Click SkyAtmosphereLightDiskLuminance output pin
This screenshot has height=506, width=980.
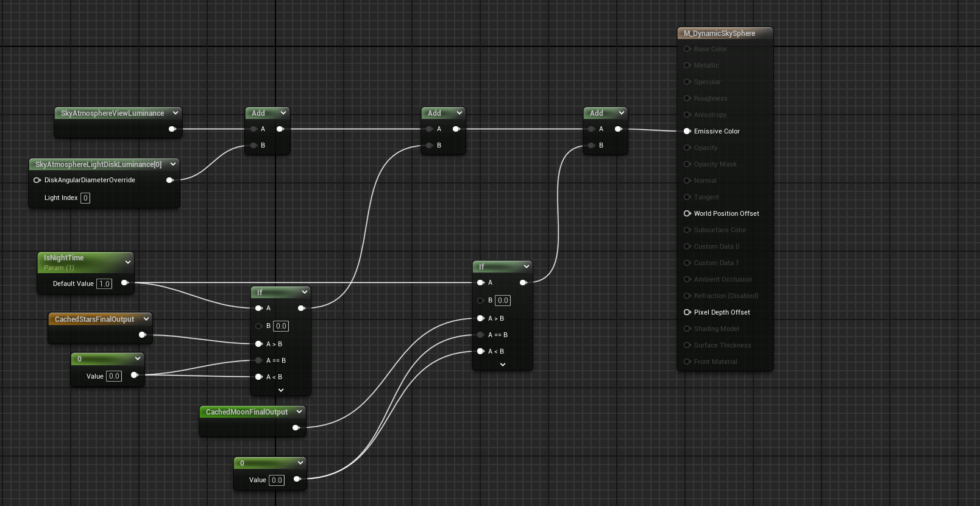(x=170, y=180)
